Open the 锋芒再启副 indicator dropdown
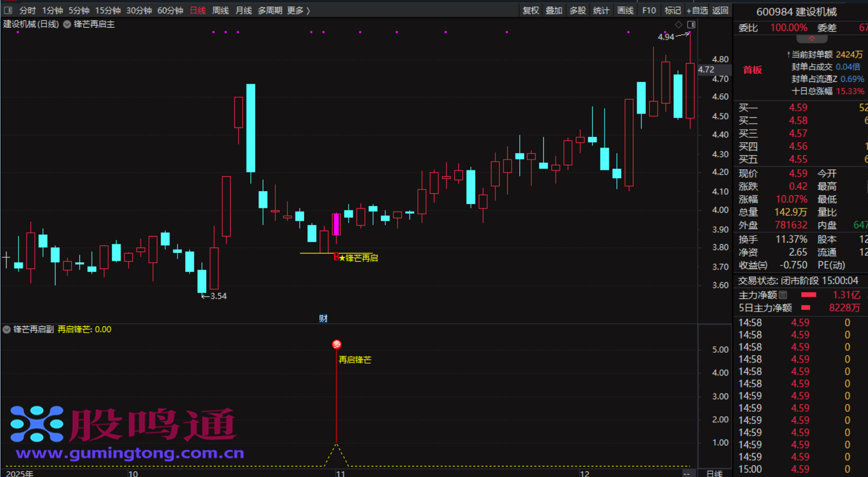Screen dimensions: 868x477 (7, 329)
